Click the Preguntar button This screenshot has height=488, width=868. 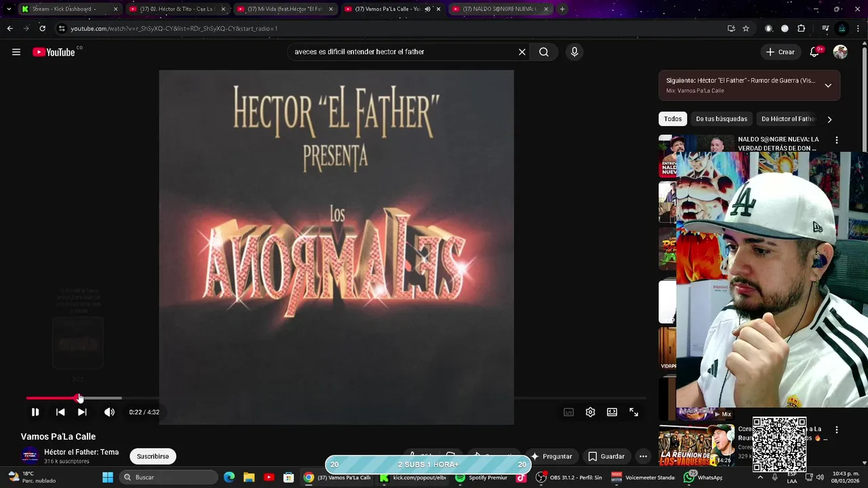click(552, 456)
